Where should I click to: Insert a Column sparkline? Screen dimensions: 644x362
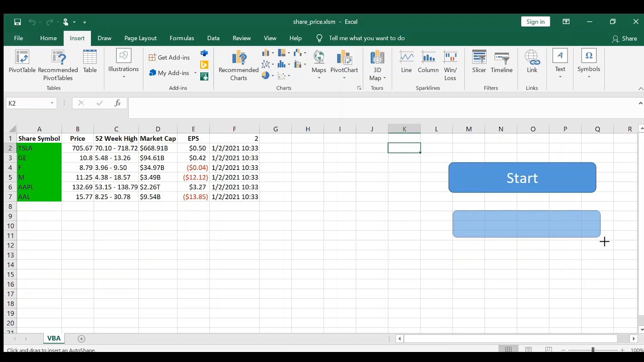[x=428, y=62]
